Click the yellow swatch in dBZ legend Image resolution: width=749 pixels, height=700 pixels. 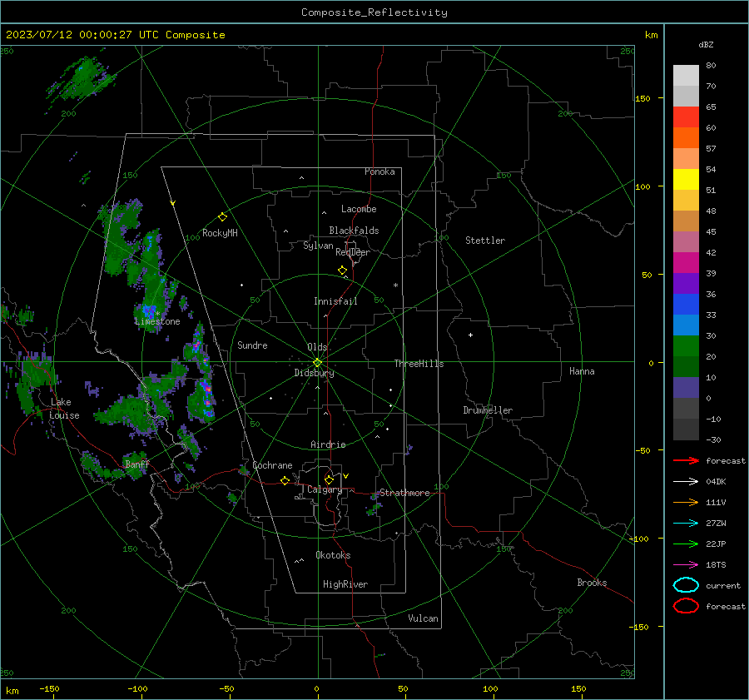686,179
